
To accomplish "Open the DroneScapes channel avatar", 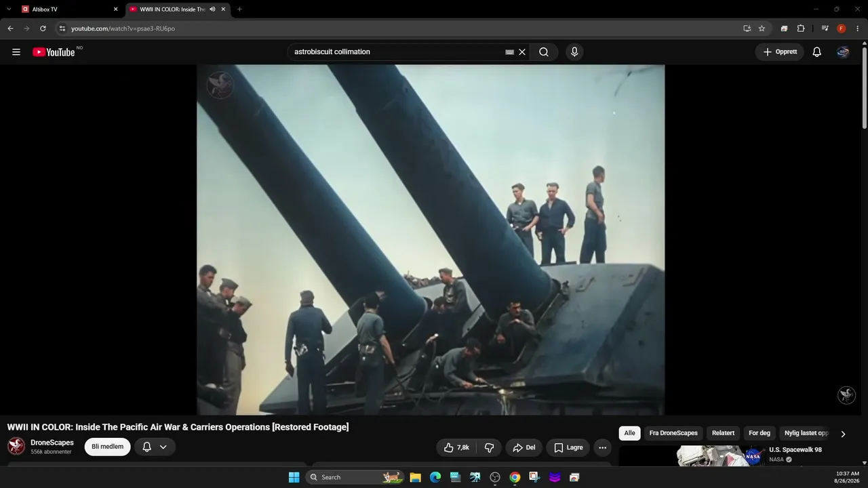I will (x=16, y=446).
